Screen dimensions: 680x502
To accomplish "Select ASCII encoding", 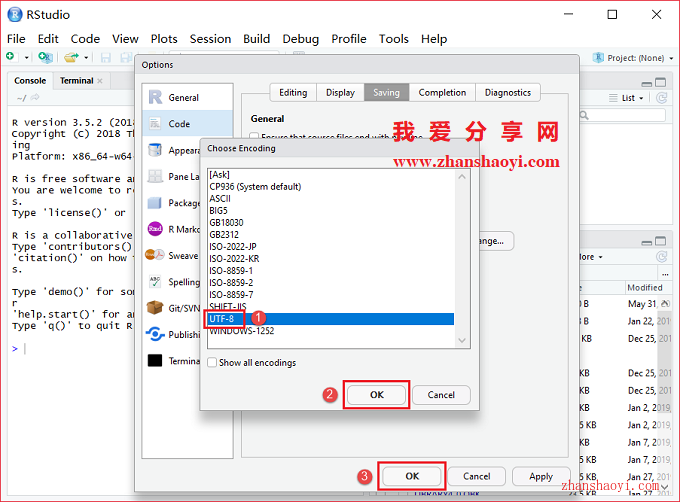I will [x=331, y=199].
